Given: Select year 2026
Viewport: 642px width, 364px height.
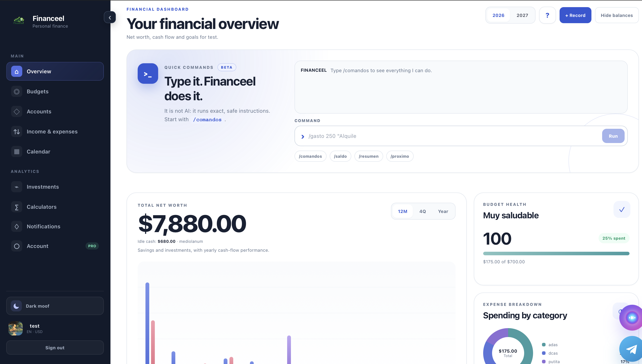Looking at the screenshot, I should 498,15.
